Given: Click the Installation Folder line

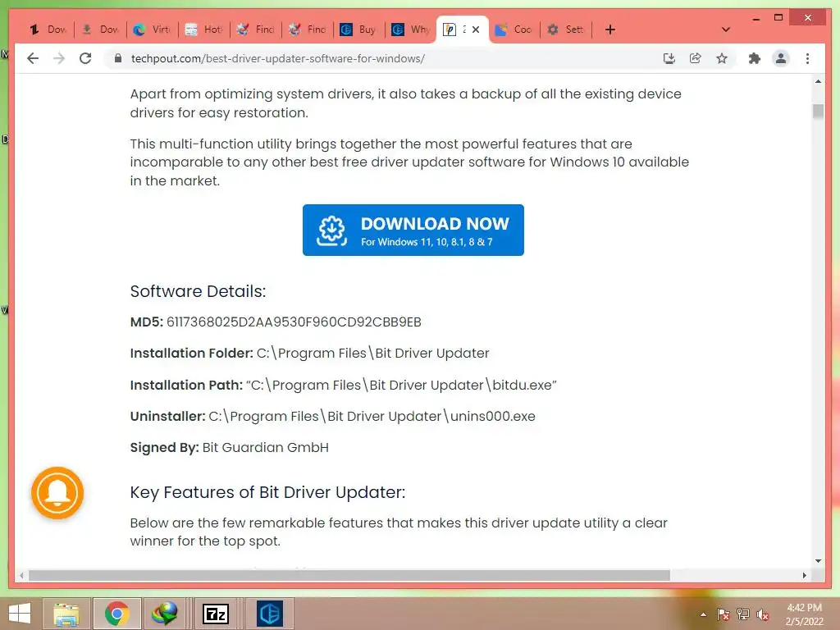Looking at the screenshot, I should tap(309, 353).
